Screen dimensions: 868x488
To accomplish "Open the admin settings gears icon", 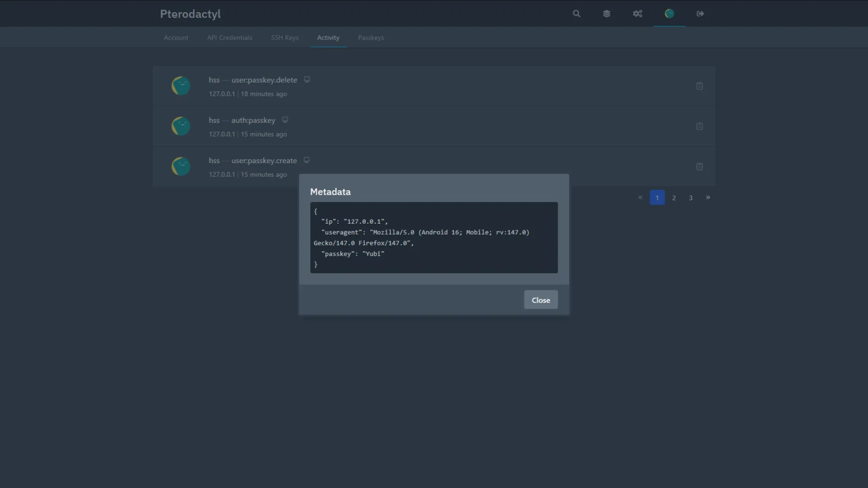I will (x=637, y=14).
